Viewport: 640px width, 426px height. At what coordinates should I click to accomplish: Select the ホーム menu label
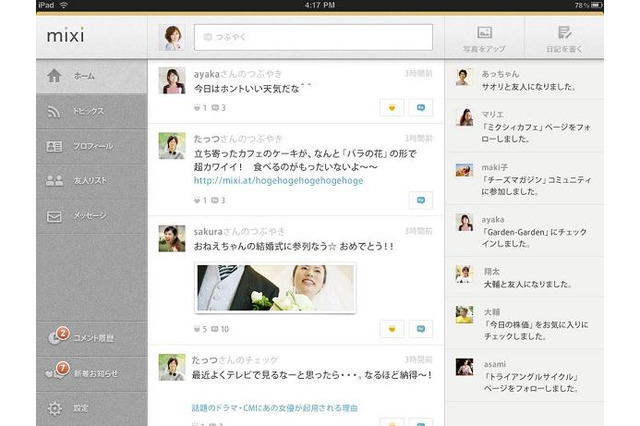pyautogui.click(x=84, y=76)
